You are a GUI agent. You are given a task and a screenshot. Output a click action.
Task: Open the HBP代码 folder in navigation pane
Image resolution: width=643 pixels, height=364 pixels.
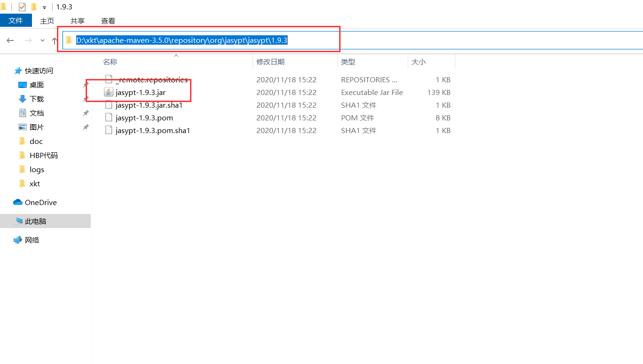(44, 155)
